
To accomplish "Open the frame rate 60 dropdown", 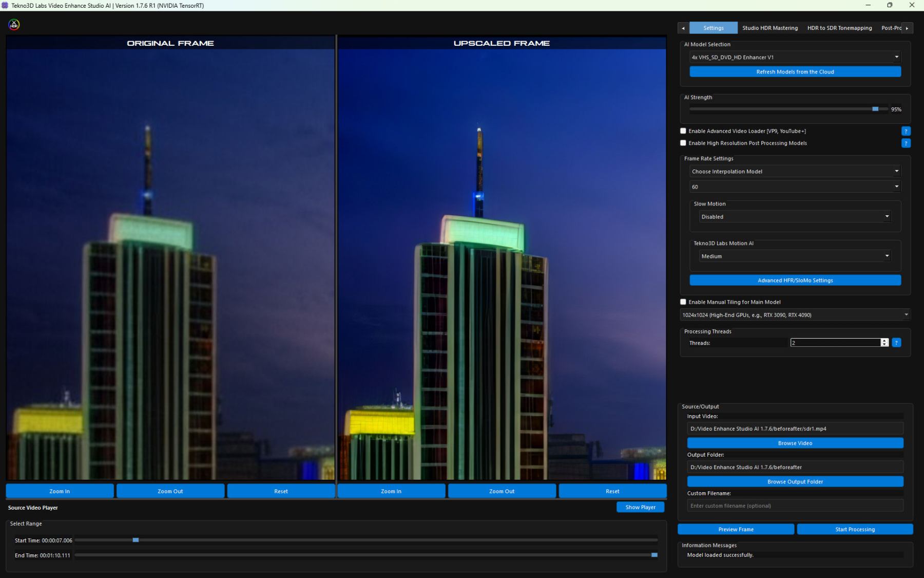I will (x=795, y=187).
